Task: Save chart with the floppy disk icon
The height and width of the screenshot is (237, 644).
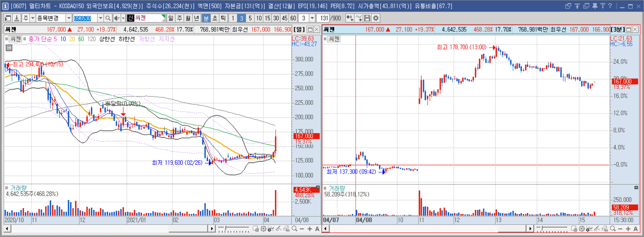Action: [x=367, y=18]
